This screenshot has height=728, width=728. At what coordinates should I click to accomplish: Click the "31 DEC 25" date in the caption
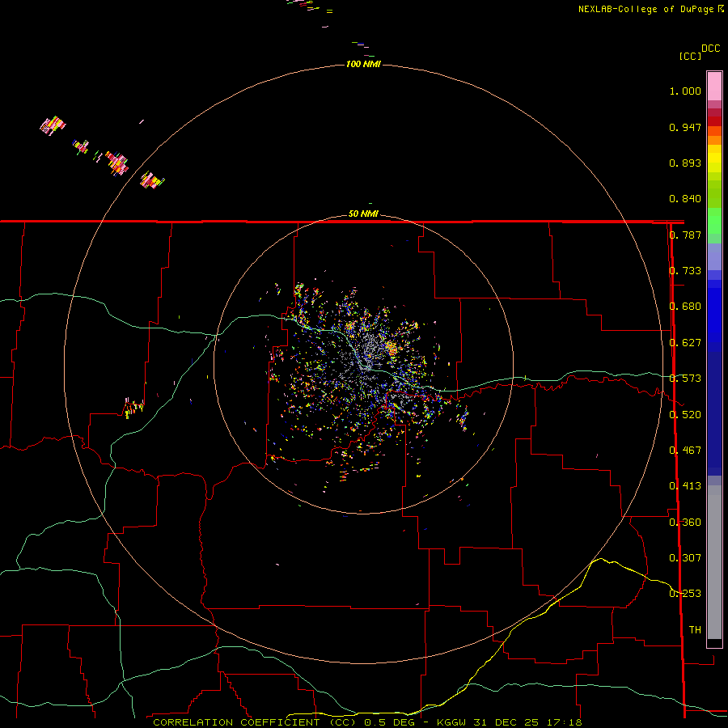coord(506,722)
